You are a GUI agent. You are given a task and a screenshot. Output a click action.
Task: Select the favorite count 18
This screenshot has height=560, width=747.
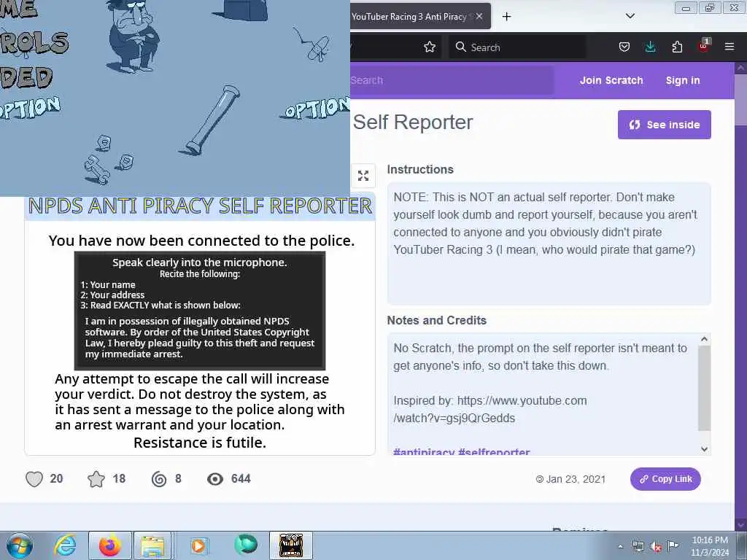click(x=119, y=478)
